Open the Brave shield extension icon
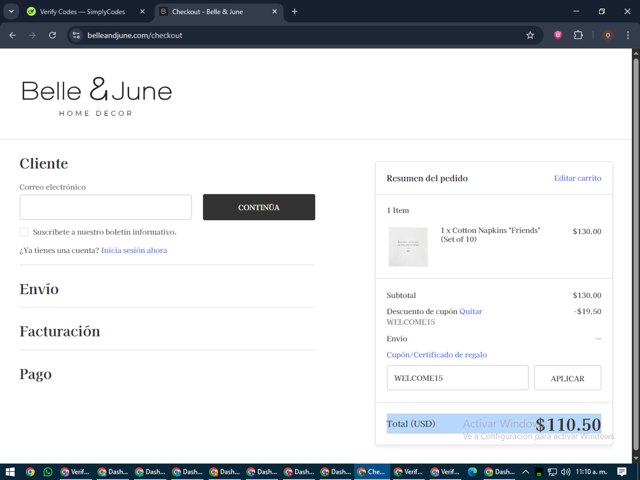The height and width of the screenshot is (480, 640). [x=558, y=35]
